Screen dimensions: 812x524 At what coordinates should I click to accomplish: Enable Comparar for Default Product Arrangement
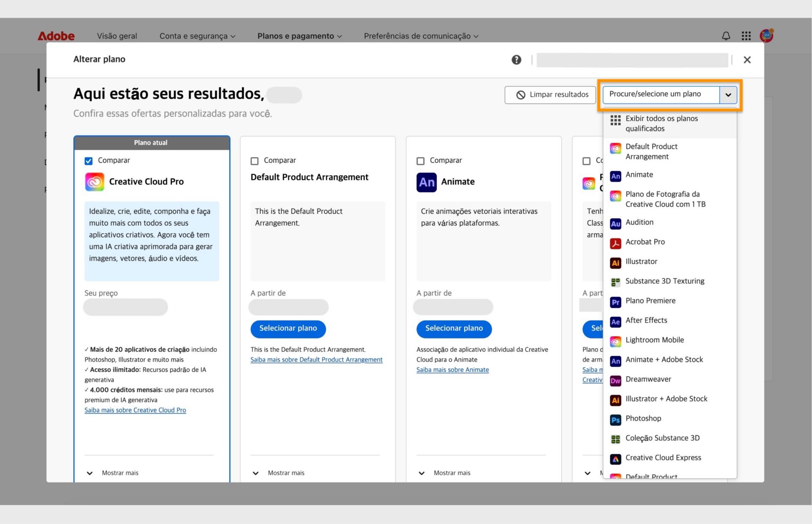254,161
